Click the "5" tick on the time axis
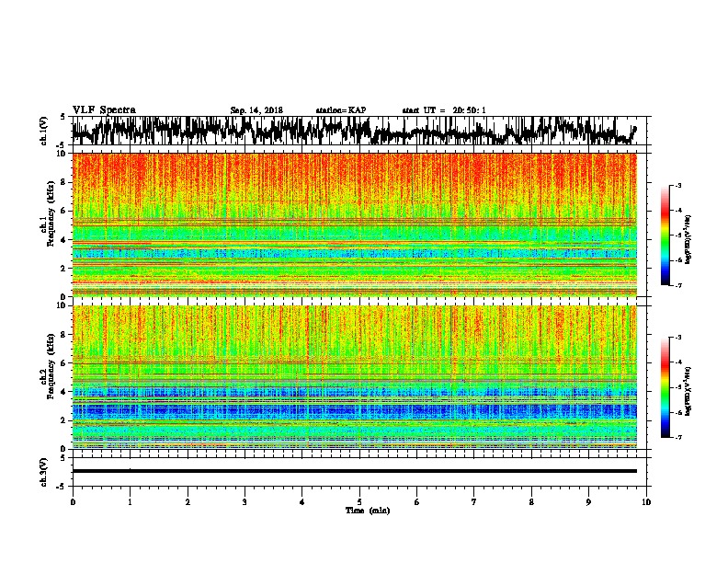728x563 pixels. point(359,502)
